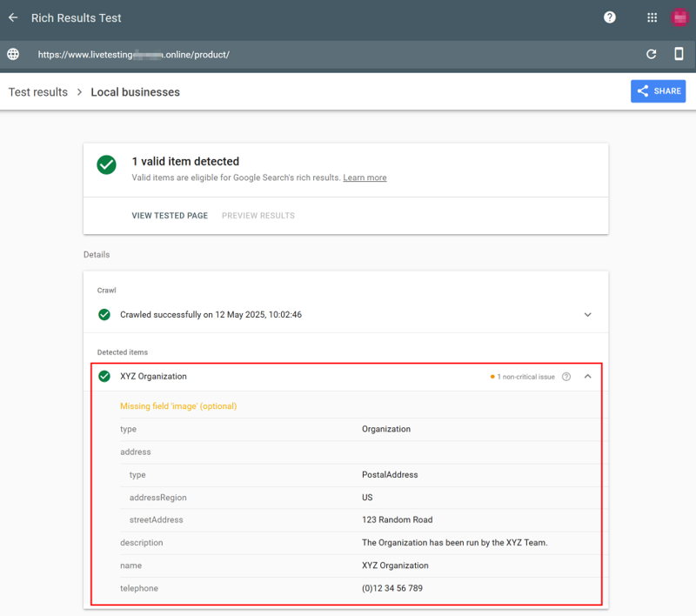696x616 pixels.
Task: Collapse the Crawl section chevron
Action: click(x=587, y=315)
